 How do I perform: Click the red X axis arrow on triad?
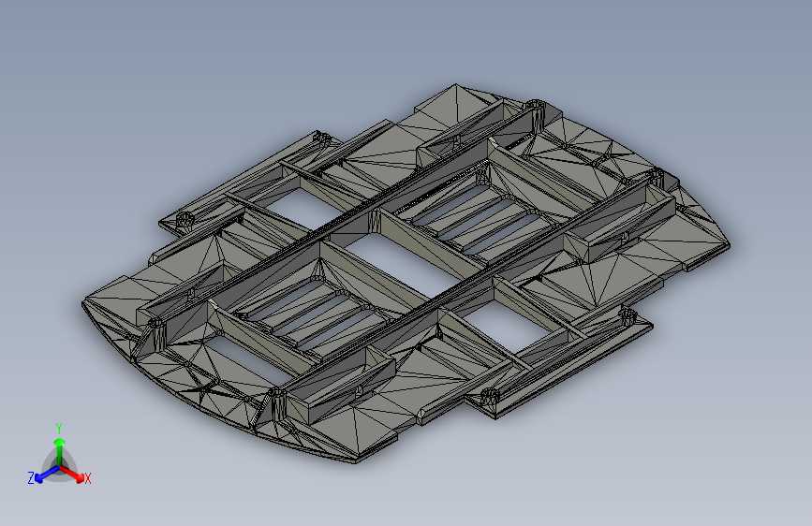point(72,474)
